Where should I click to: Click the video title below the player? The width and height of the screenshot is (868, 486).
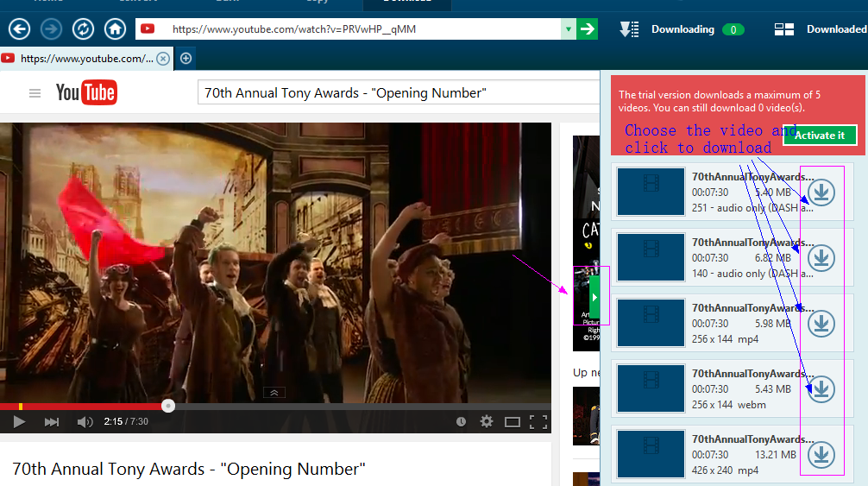coord(189,469)
